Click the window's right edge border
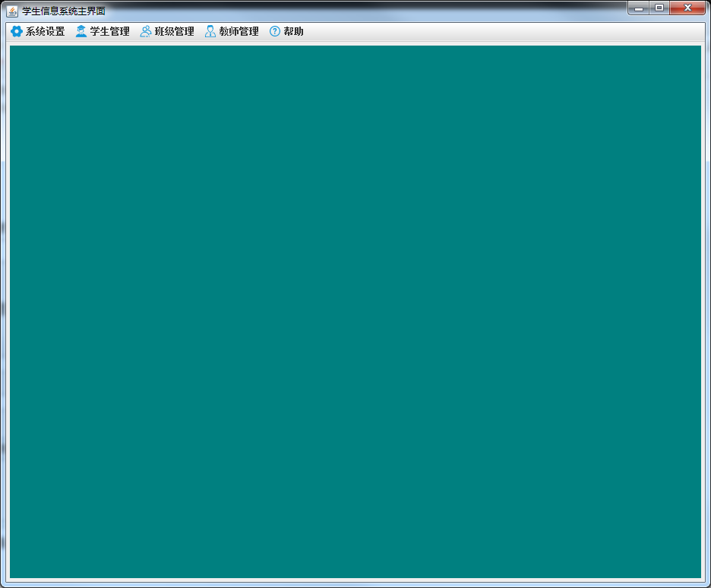Image resolution: width=711 pixels, height=588 pixels. point(708,304)
